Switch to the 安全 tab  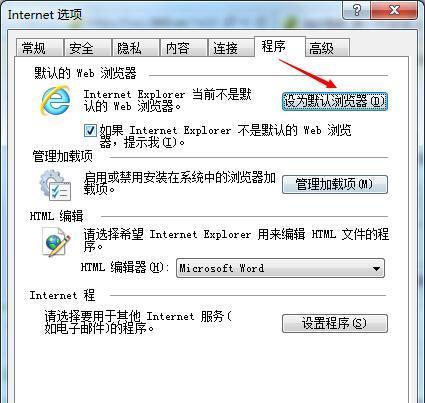81,48
